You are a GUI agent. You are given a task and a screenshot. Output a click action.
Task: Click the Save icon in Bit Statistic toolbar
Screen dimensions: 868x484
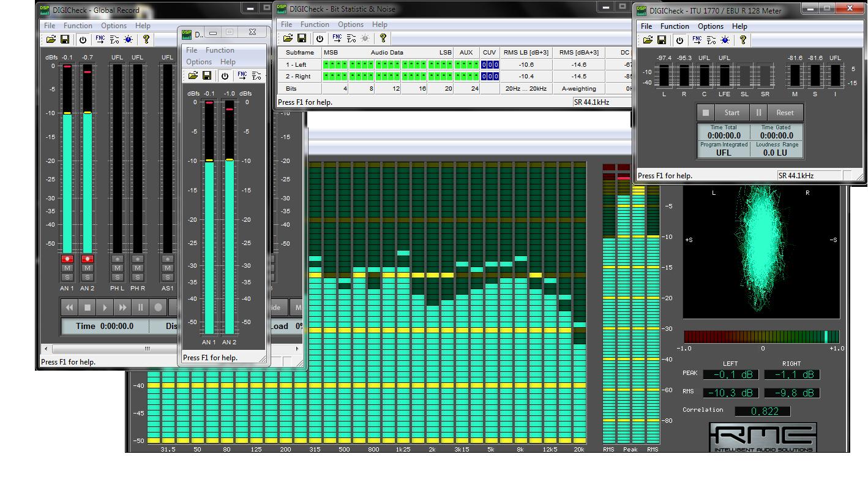click(301, 38)
